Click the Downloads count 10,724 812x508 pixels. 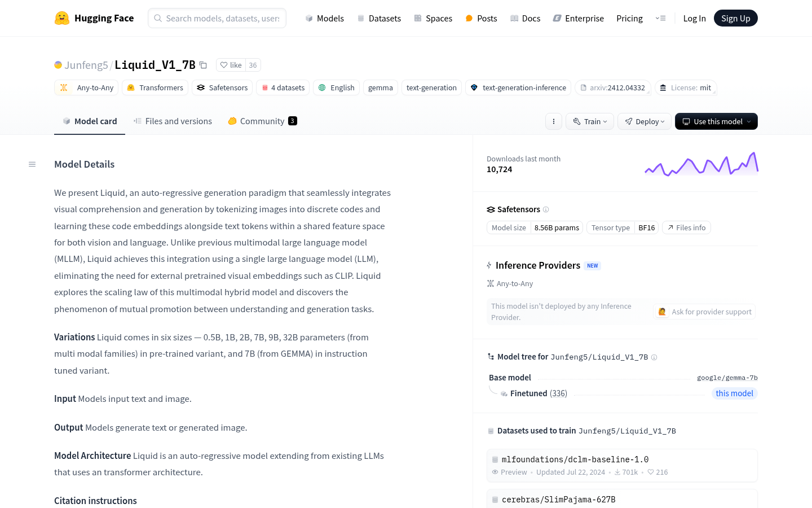click(x=500, y=169)
